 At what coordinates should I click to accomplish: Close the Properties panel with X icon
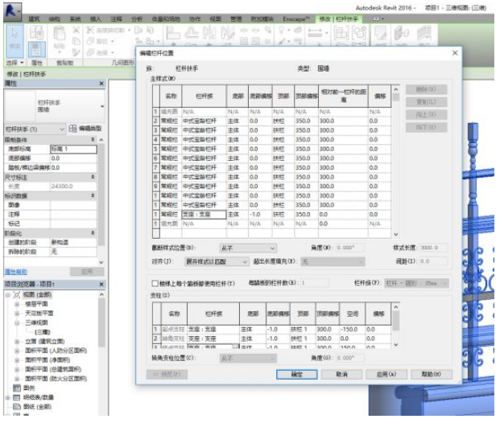pyautogui.click(x=101, y=84)
